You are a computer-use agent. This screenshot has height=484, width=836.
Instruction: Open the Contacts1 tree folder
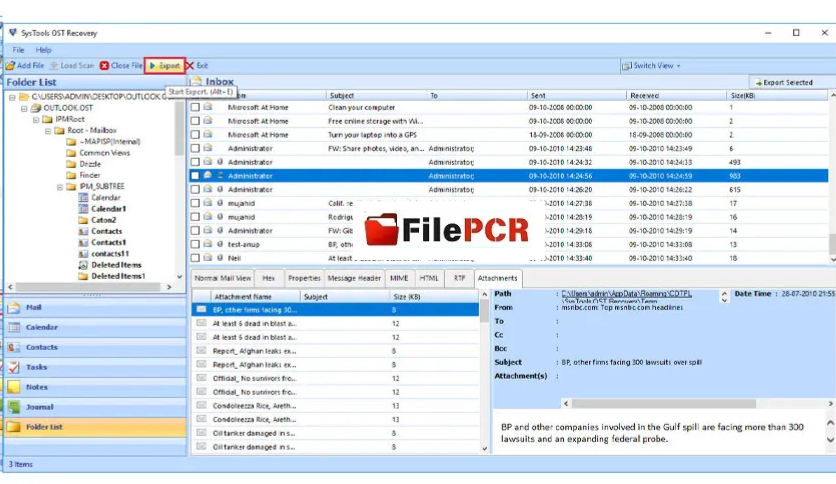tap(108, 243)
